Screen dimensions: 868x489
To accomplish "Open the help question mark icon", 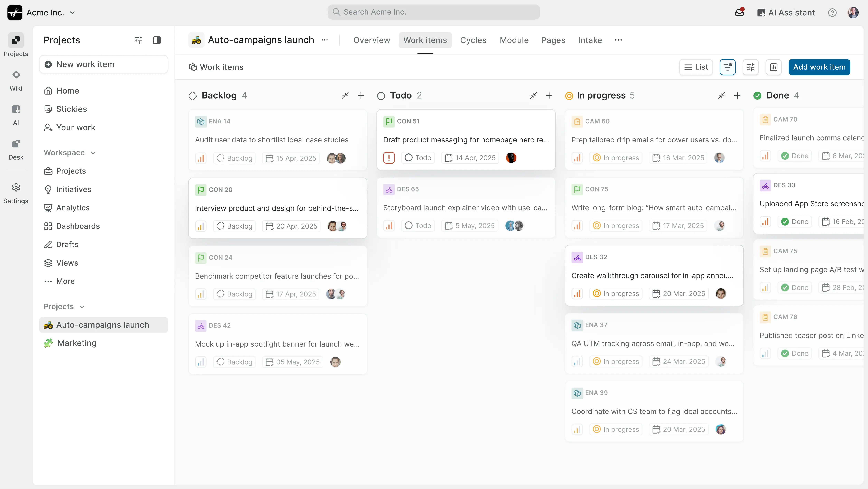I will [x=832, y=12].
